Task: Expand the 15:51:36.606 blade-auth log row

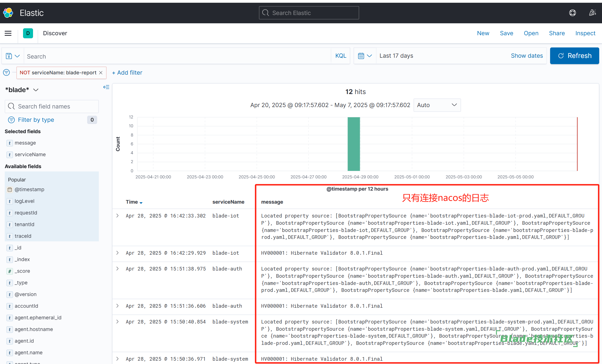Action: (117, 306)
